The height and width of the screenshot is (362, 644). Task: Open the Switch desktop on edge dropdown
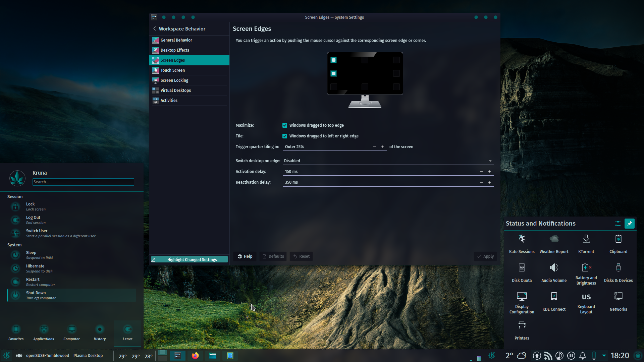[x=388, y=161]
